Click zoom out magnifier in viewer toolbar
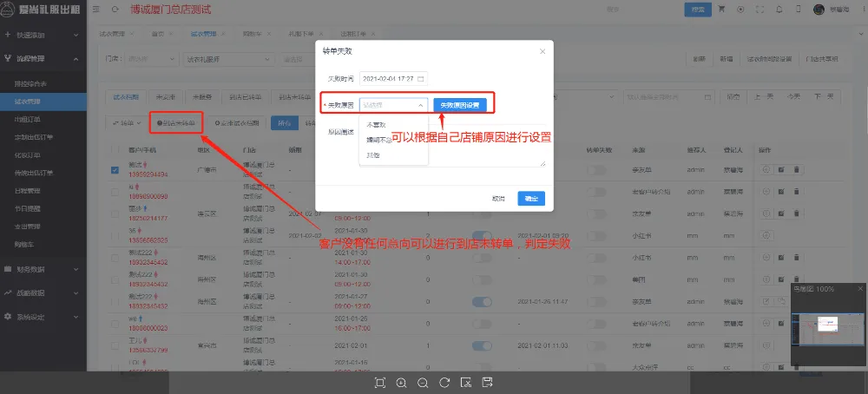The width and height of the screenshot is (868, 394). pyautogui.click(x=423, y=383)
